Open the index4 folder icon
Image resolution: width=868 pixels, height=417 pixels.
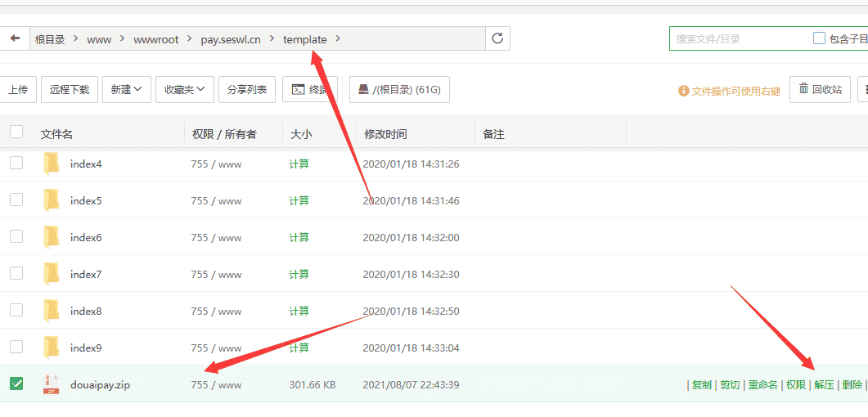(52, 164)
